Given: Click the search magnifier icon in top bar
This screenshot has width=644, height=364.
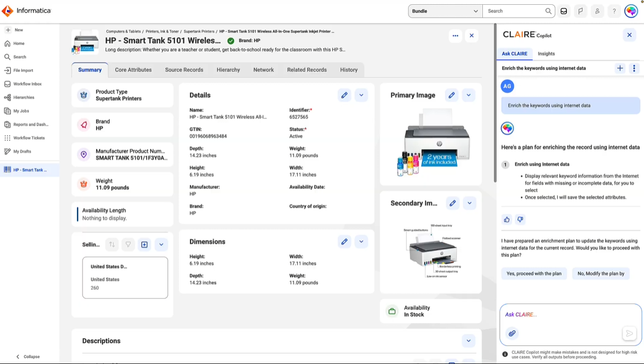Looking at the screenshot, I should tap(548, 11).
